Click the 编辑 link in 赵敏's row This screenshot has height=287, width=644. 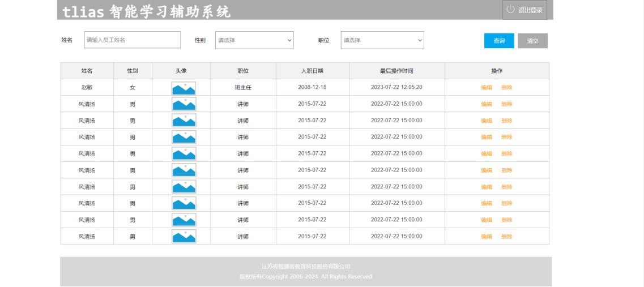487,87
